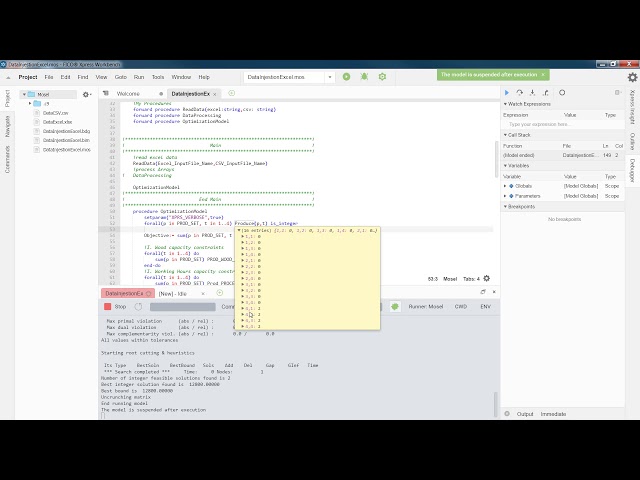The height and width of the screenshot is (480, 640).
Task: Switch to the Welcome tab
Action: [x=128, y=94]
